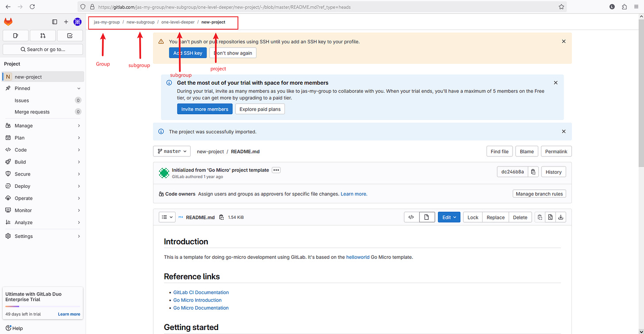Open commit History button
Viewport: 644px width, 334px height.
[x=553, y=172]
